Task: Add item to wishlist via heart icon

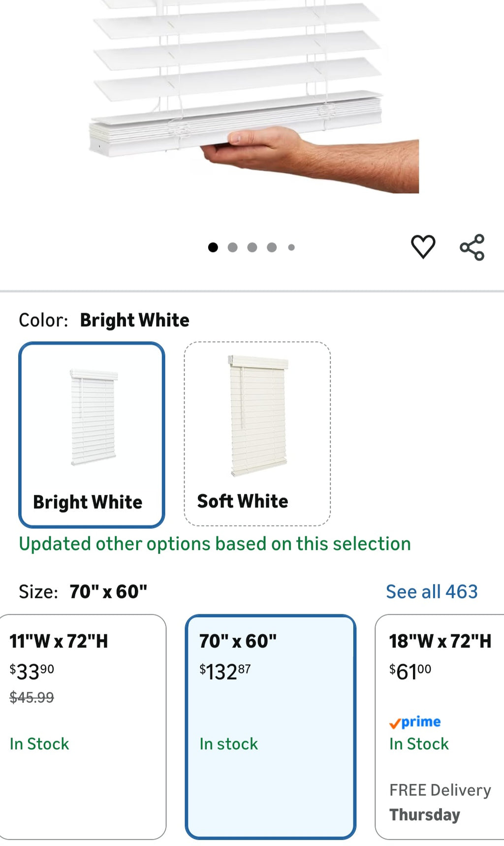Action: coord(422,246)
